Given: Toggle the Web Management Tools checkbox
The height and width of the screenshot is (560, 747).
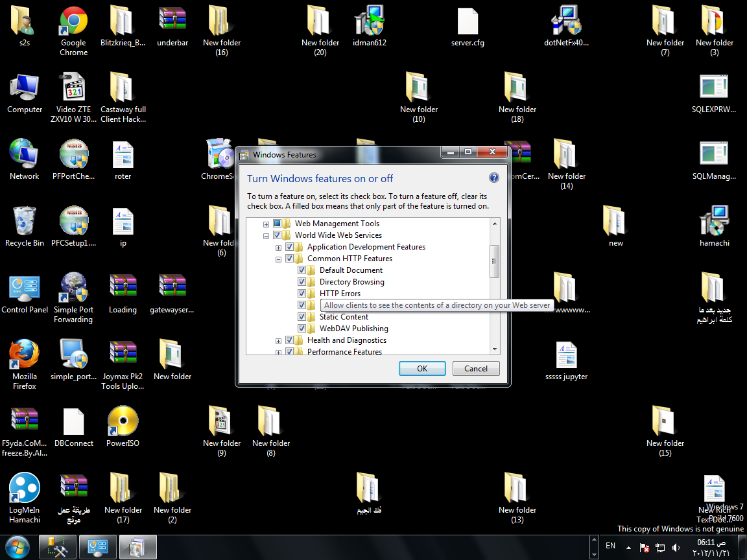Looking at the screenshot, I should pos(278,224).
